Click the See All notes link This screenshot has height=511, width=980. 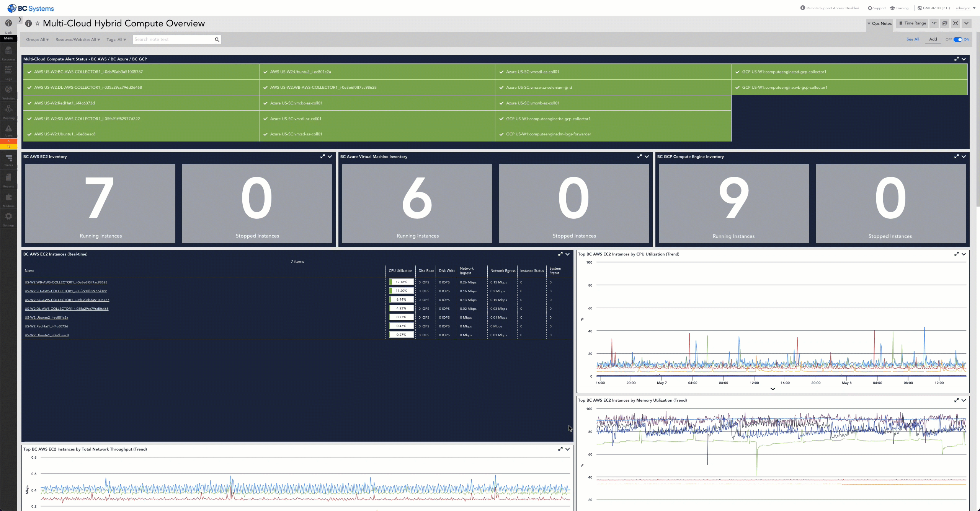[x=913, y=39]
